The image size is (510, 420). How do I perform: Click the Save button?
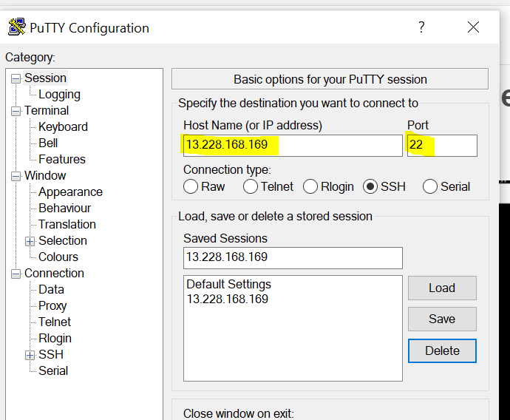point(442,319)
